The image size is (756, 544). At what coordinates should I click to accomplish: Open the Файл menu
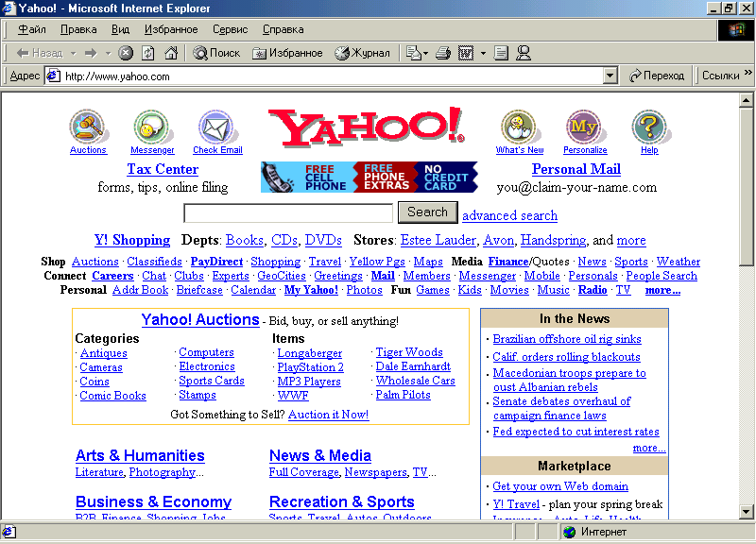pos(32,29)
